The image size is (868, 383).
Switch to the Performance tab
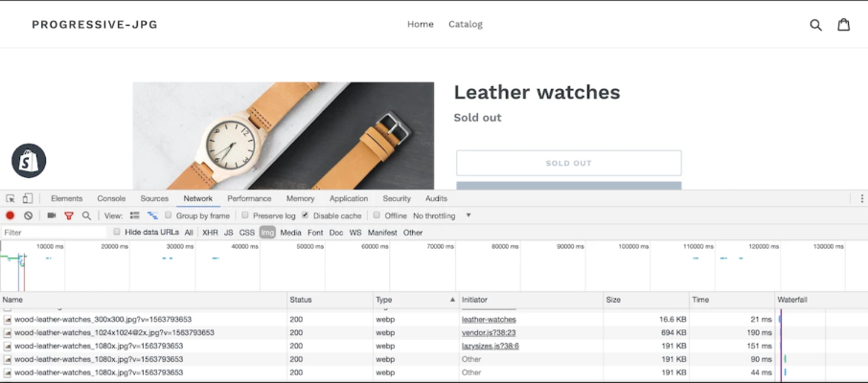[249, 199]
